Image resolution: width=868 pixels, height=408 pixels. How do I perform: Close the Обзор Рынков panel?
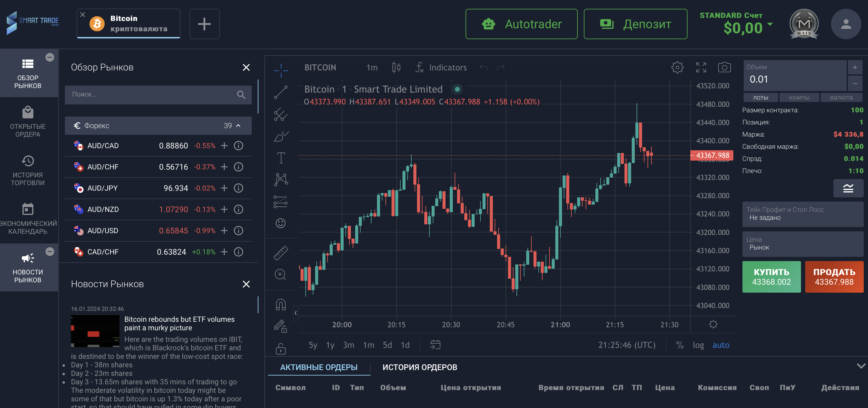(246, 67)
